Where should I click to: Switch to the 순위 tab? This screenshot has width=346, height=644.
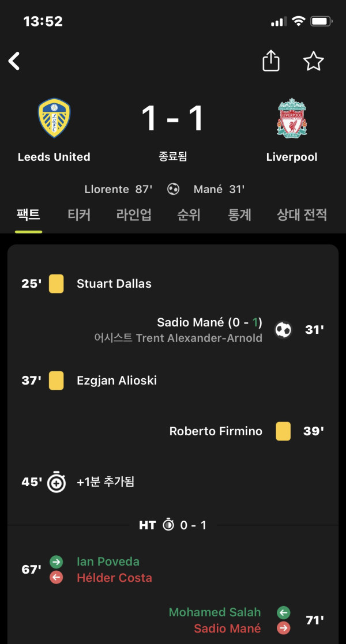[x=189, y=214]
